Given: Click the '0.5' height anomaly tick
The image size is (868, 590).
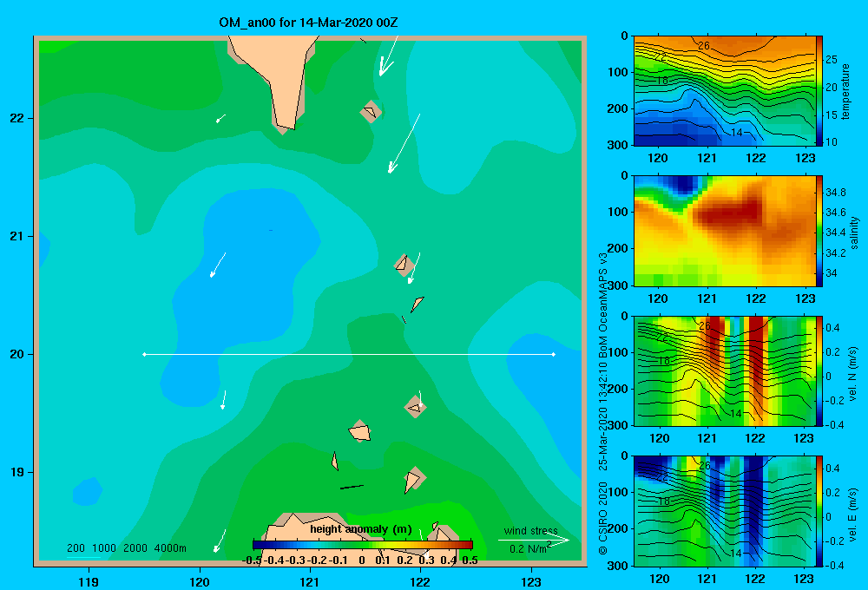Looking at the screenshot, I should [x=470, y=560].
